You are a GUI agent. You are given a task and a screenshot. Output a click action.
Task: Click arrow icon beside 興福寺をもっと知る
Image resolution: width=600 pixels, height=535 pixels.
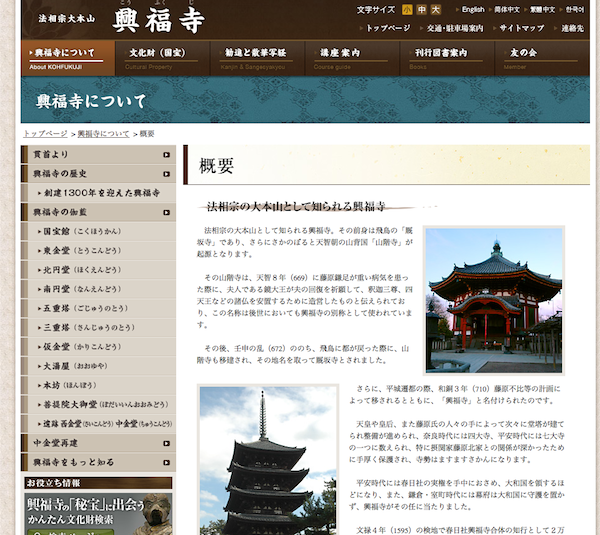pos(167,462)
